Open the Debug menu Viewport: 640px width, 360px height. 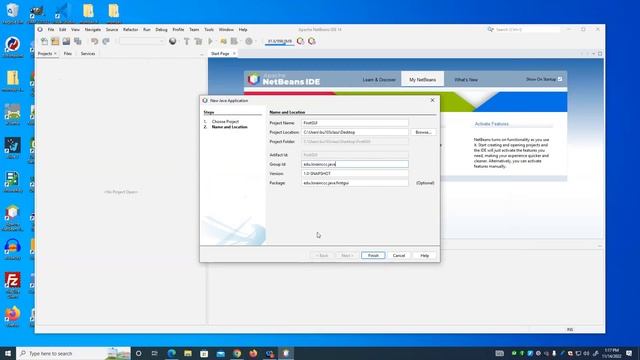coord(161,30)
